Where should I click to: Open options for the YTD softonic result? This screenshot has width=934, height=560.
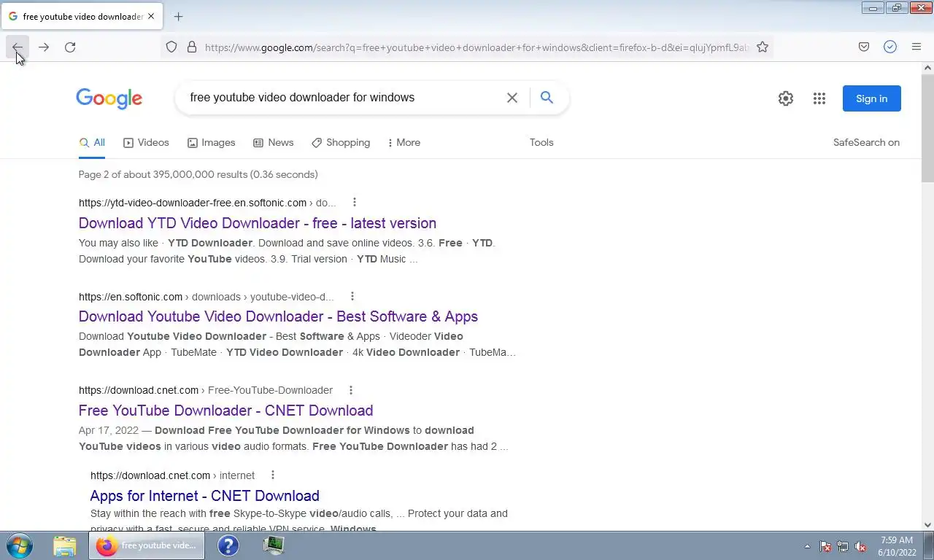coord(355,203)
